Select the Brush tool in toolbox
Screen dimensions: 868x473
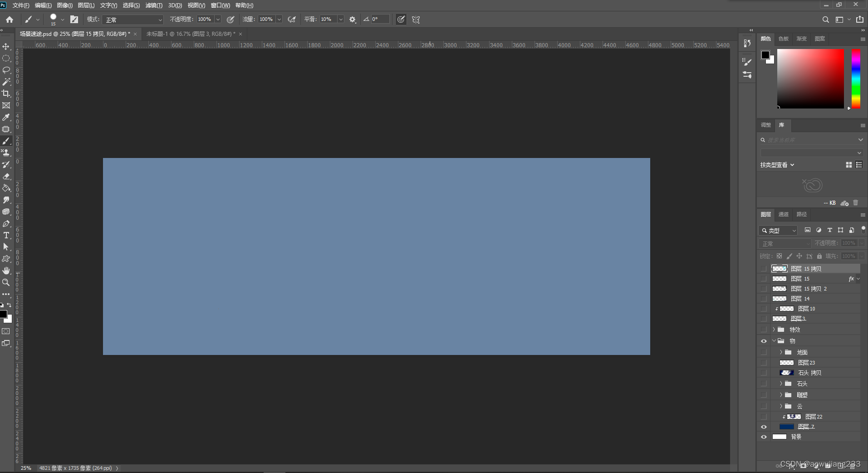6,141
